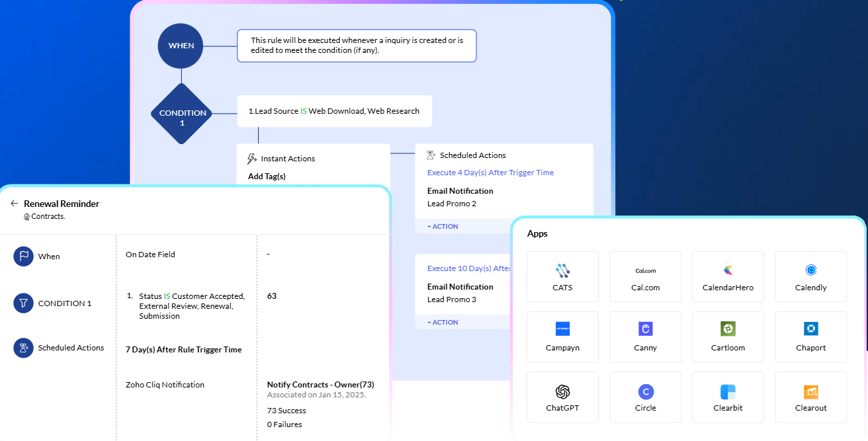Viewport: 868px width, 441px height.
Task: Click Zoho Cliq Notification row
Action: tap(165, 385)
